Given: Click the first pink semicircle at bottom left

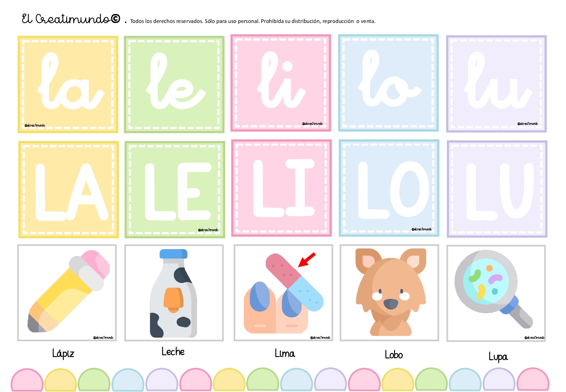Looking at the screenshot, I should (x=27, y=380).
